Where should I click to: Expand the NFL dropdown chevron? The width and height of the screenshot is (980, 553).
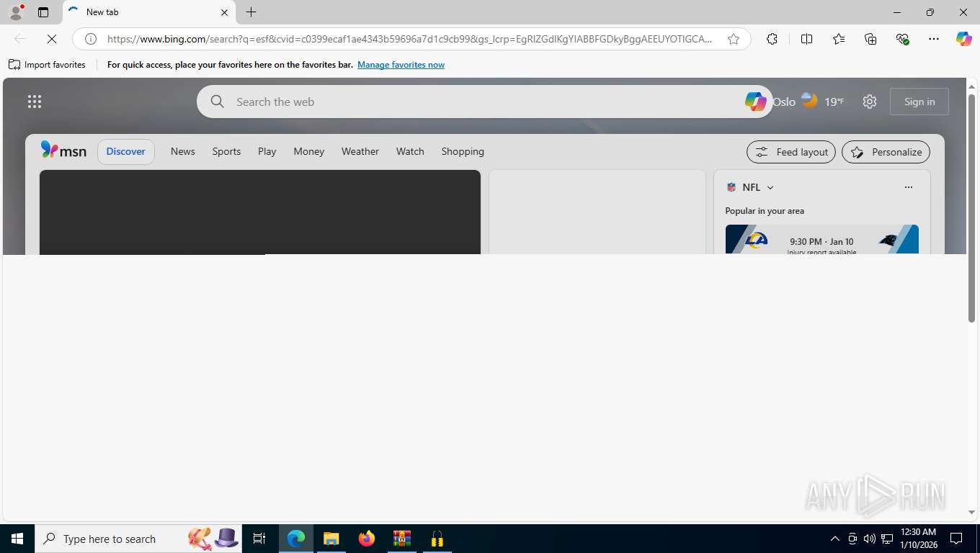[770, 187]
